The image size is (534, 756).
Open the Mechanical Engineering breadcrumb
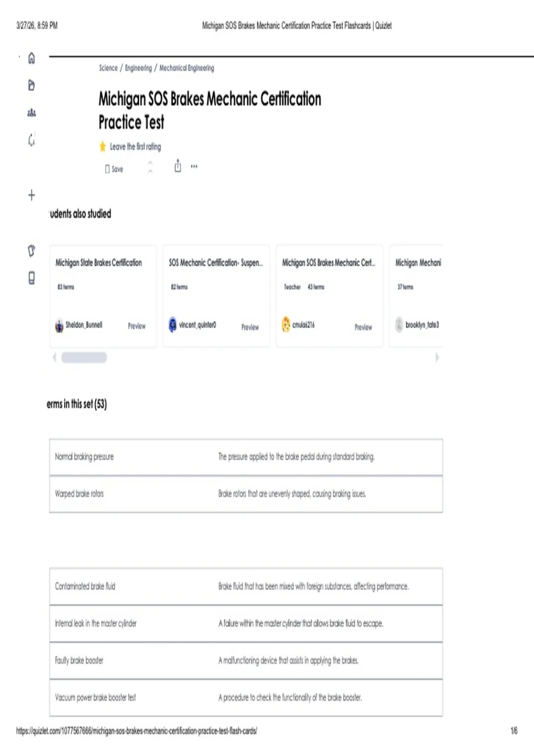coord(187,68)
